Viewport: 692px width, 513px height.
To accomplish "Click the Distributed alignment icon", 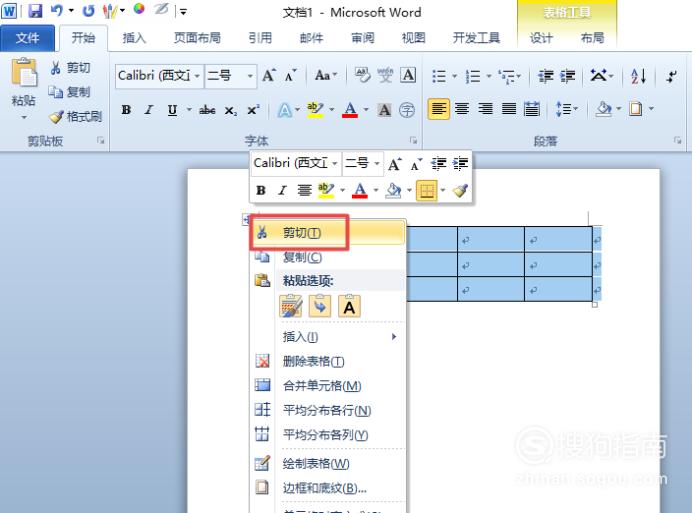I will pyautogui.click(x=532, y=109).
